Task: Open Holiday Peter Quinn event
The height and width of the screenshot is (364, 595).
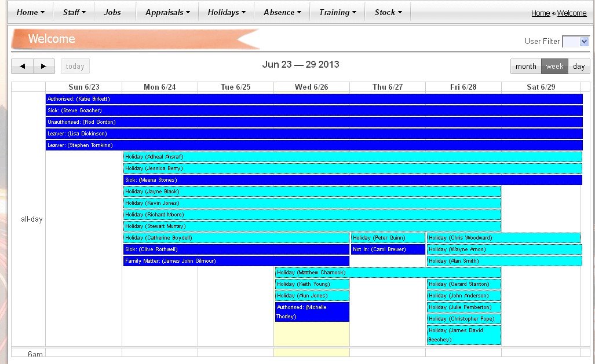Action: pyautogui.click(x=388, y=238)
